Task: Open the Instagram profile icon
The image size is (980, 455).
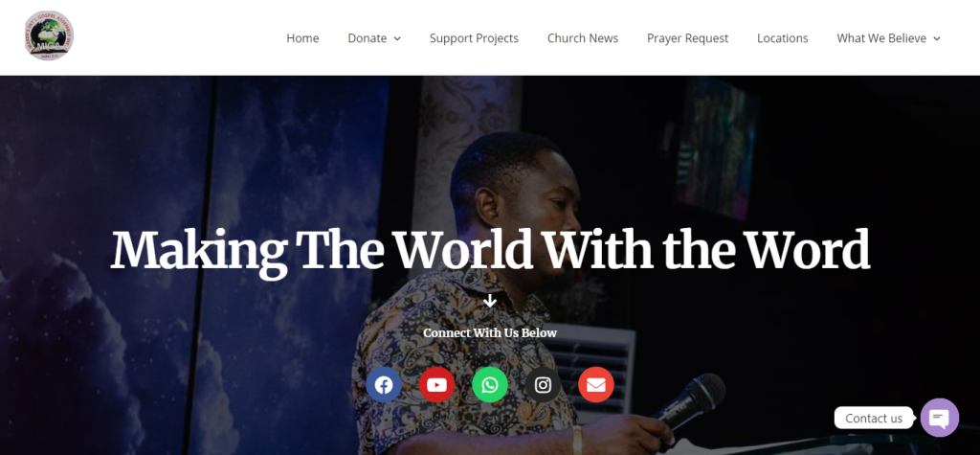Action: [544, 385]
